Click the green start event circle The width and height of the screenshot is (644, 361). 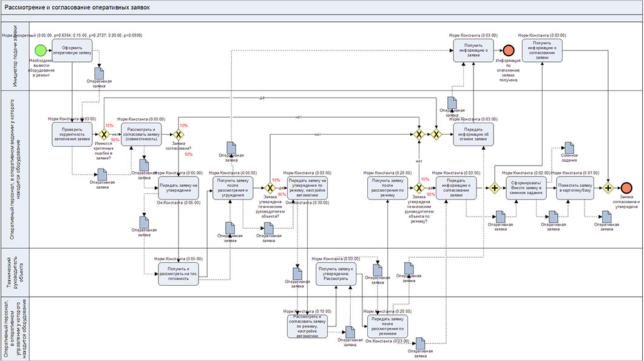pyautogui.click(x=41, y=50)
